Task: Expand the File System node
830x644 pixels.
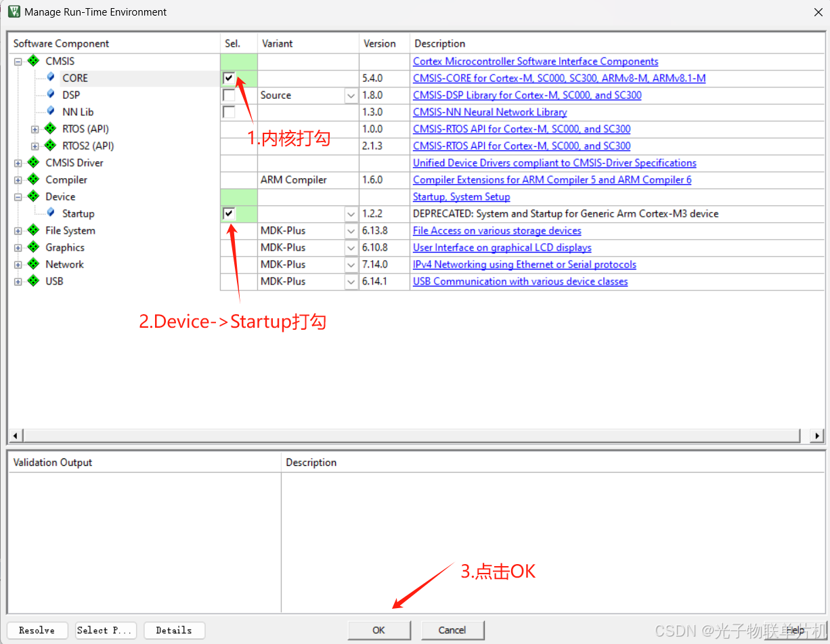Action: click(x=18, y=231)
